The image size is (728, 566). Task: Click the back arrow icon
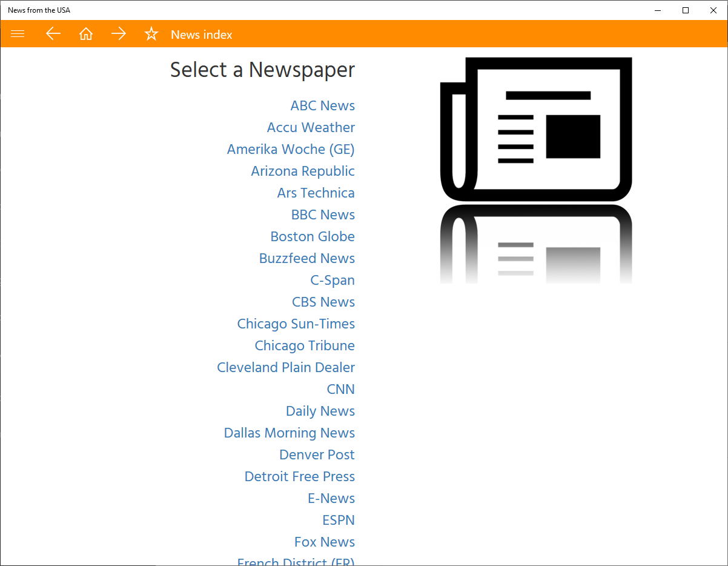click(53, 34)
